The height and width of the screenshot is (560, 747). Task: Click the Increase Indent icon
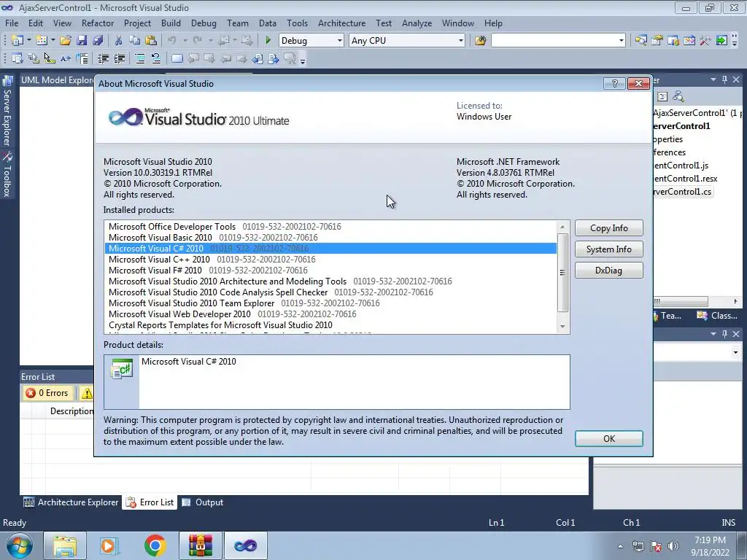point(119,58)
